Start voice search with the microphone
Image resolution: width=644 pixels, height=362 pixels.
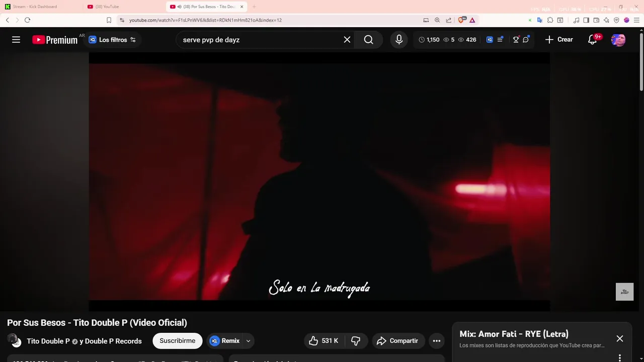399,40
